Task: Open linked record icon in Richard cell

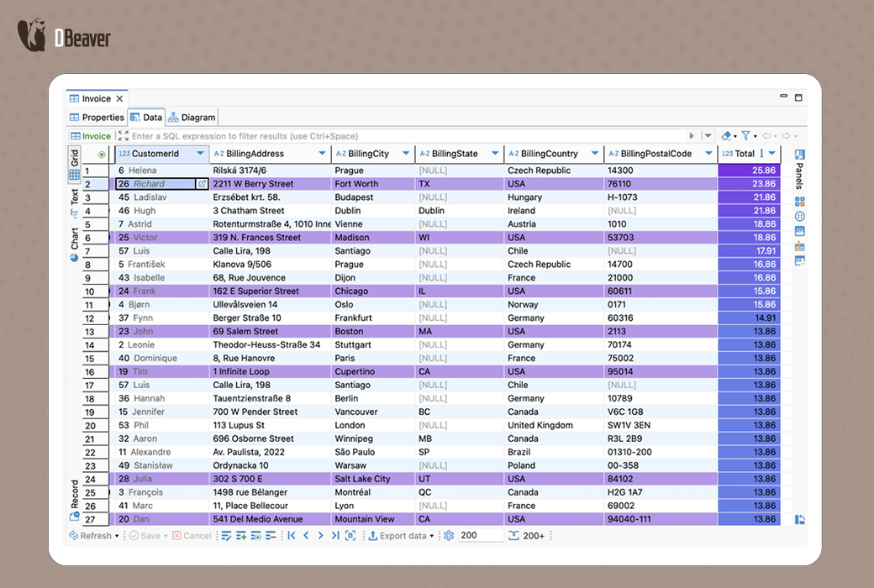Action: (x=202, y=184)
